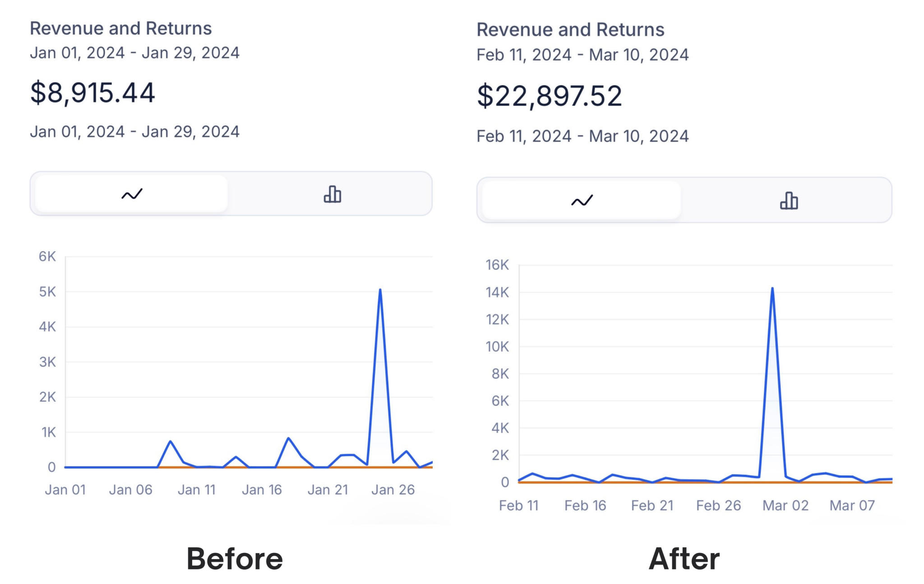Click the Feb–Mar date range directly below After title
The height and width of the screenshot is (584, 924).
point(582,55)
